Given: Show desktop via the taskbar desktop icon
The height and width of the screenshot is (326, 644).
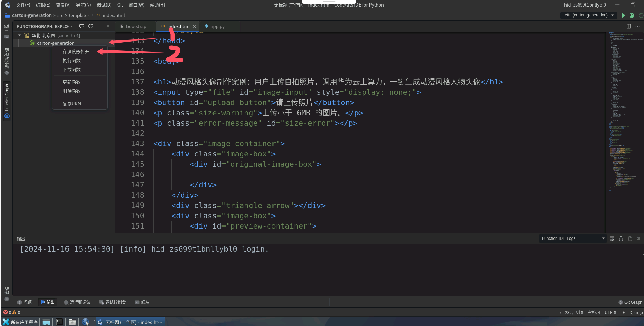Looking at the screenshot, I should pyautogui.click(x=46, y=322).
